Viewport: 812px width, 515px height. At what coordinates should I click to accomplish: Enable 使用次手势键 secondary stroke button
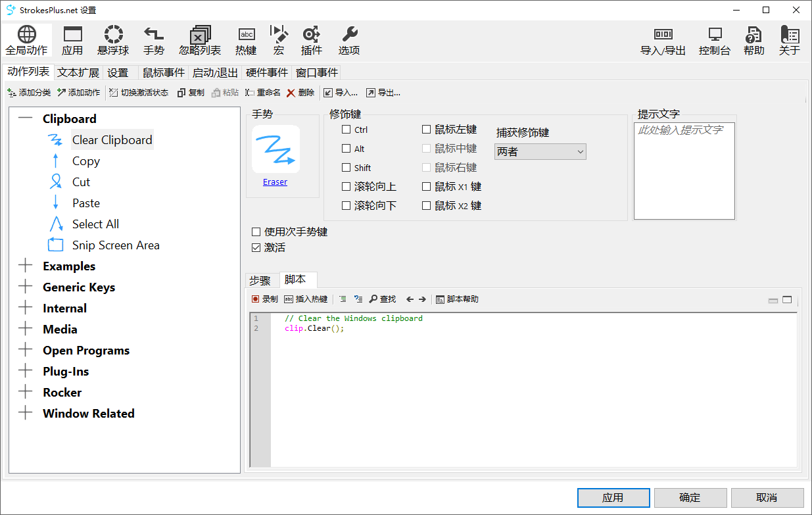click(x=256, y=232)
